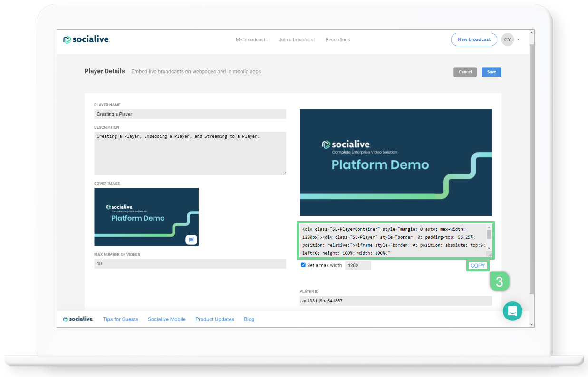The width and height of the screenshot is (588, 377).
Task: Click into the Description text area
Action: point(190,153)
